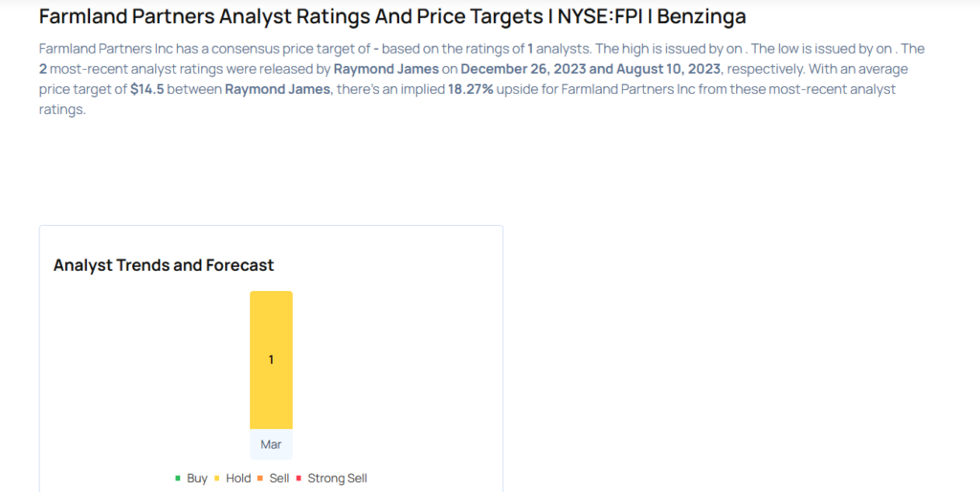Viewport: 980px width, 492px height.
Task: Toggle the Strong Sell legend label
Action: 337,478
